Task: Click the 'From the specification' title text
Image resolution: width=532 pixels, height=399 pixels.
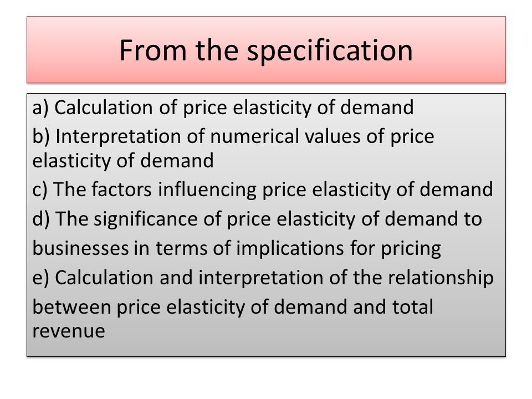Action: (x=266, y=50)
